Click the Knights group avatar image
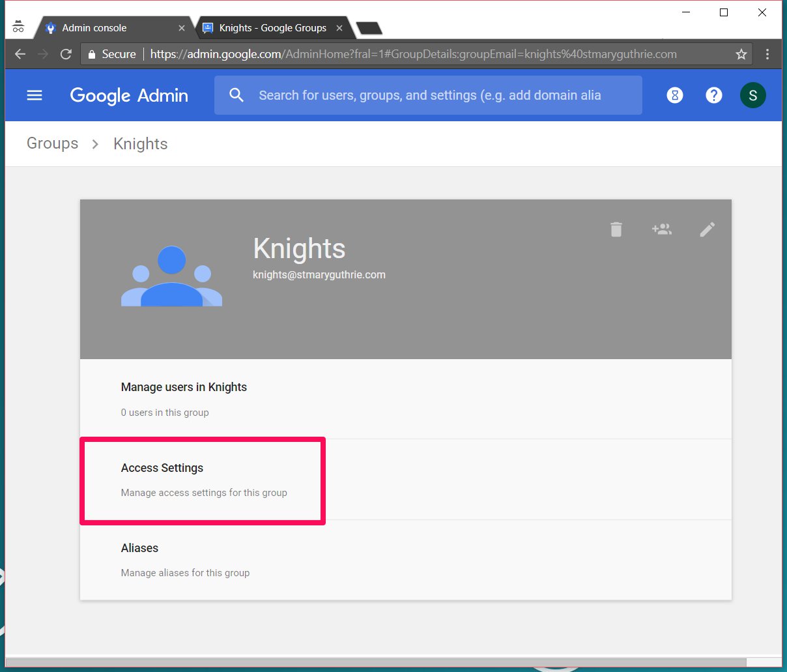The height and width of the screenshot is (672, 787). (172, 276)
